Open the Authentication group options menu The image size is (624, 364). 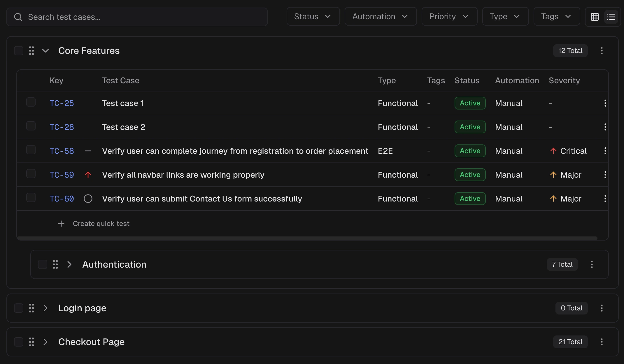point(592,264)
